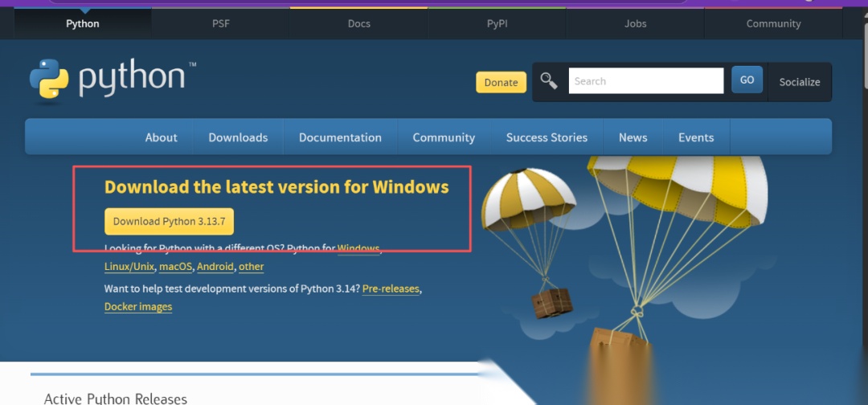Open the Docker images link
Viewport: 868px width, 405px height.
coord(138,306)
